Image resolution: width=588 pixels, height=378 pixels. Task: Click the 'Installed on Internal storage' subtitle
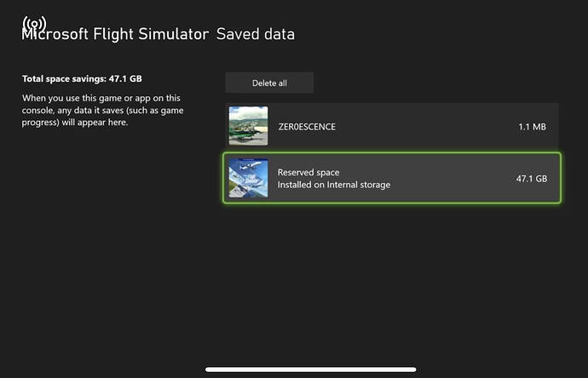[x=334, y=185]
